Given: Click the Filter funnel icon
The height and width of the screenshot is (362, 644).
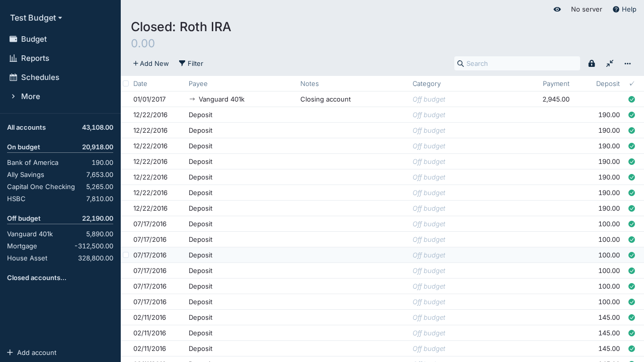Looking at the screenshot, I should pyautogui.click(x=182, y=63).
